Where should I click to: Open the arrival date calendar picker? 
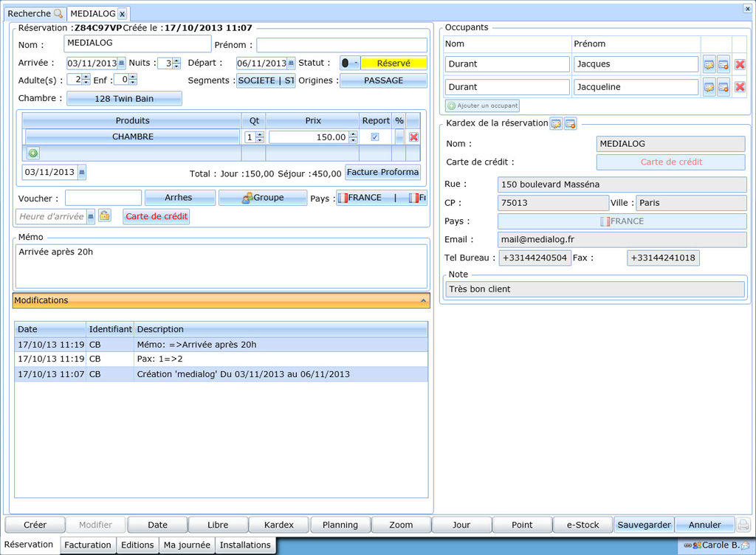coord(122,63)
